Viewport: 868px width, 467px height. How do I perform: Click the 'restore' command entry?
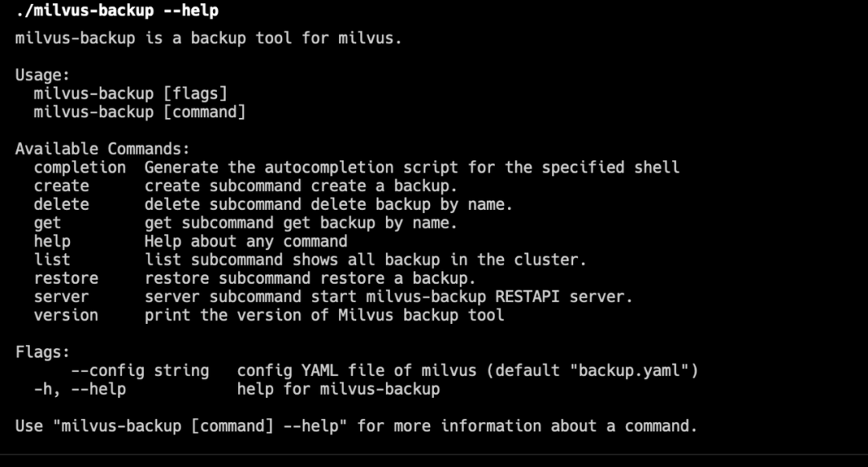(66, 278)
